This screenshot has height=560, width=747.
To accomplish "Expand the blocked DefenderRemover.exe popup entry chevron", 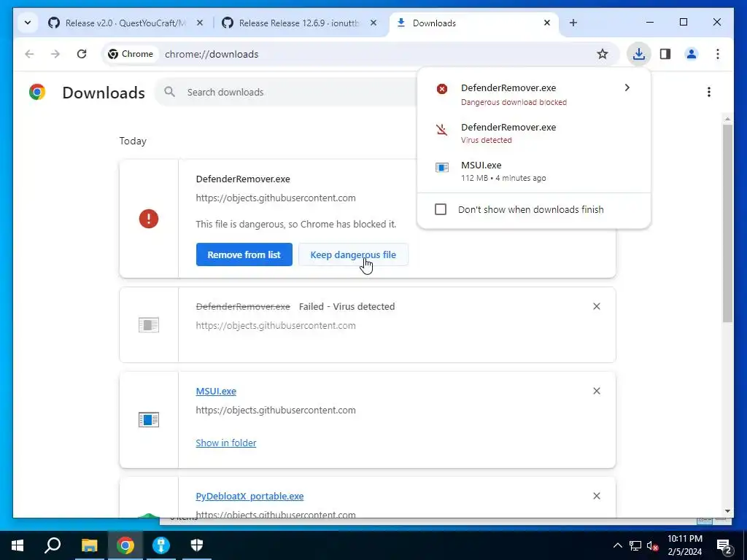I will tap(627, 87).
